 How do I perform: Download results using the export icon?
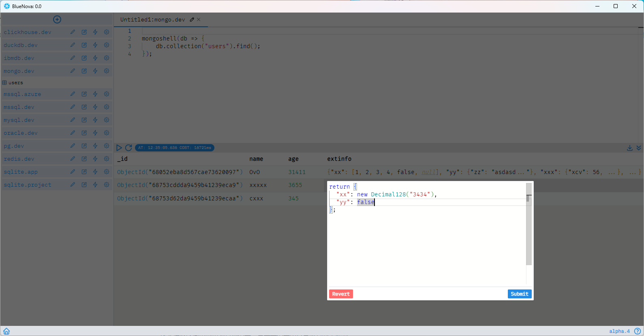tap(629, 148)
